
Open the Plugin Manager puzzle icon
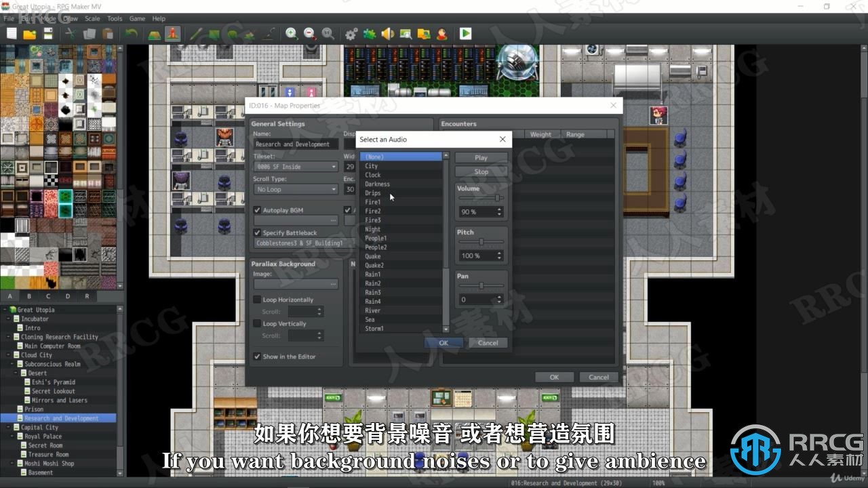[370, 33]
